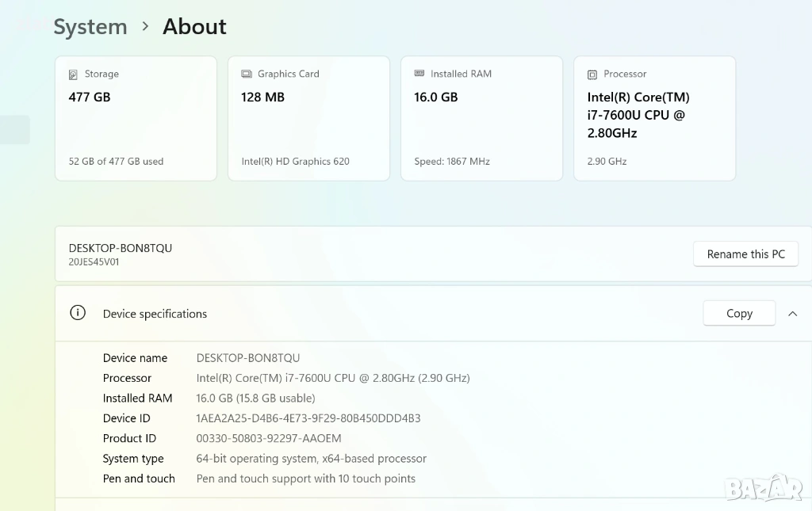Viewport: 812px width, 511px height.
Task: Select the Intel(R) HD Graphics 620 text
Action: [x=295, y=161]
